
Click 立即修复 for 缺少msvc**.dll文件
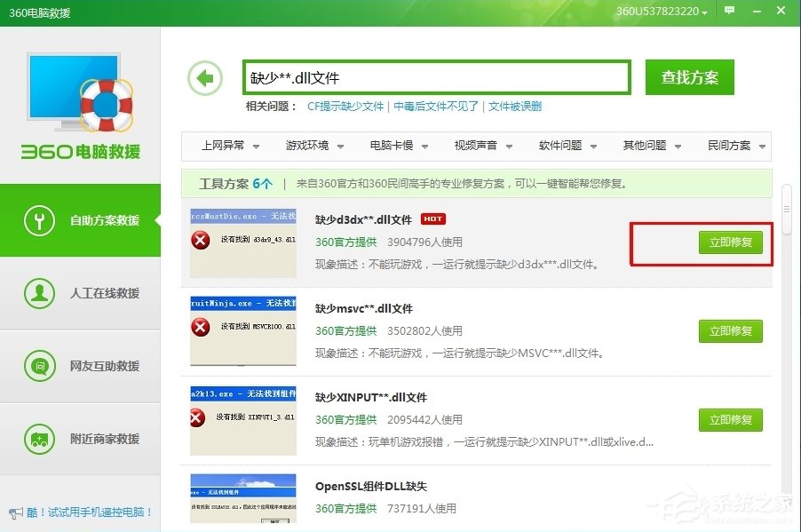pyautogui.click(x=730, y=331)
